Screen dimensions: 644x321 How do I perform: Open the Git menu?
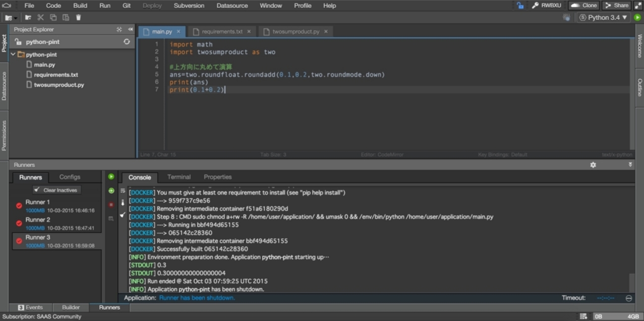[x=126, y=5]
